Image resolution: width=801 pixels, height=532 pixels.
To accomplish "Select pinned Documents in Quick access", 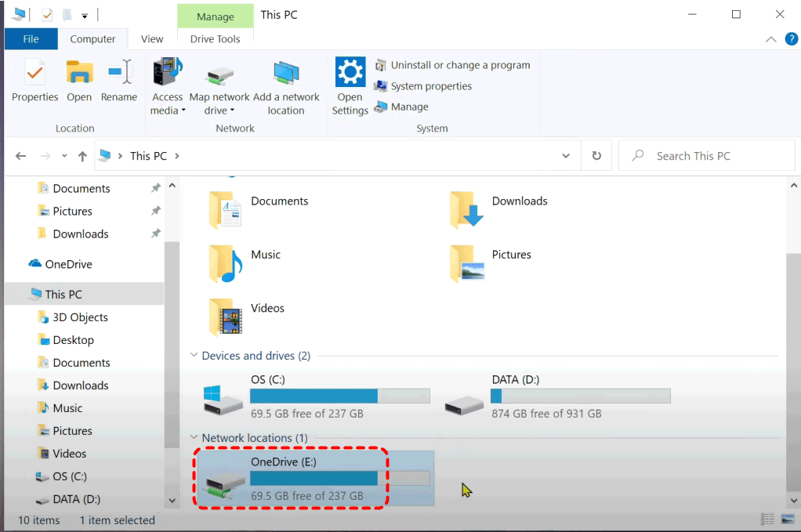I will tap(82, 188).
